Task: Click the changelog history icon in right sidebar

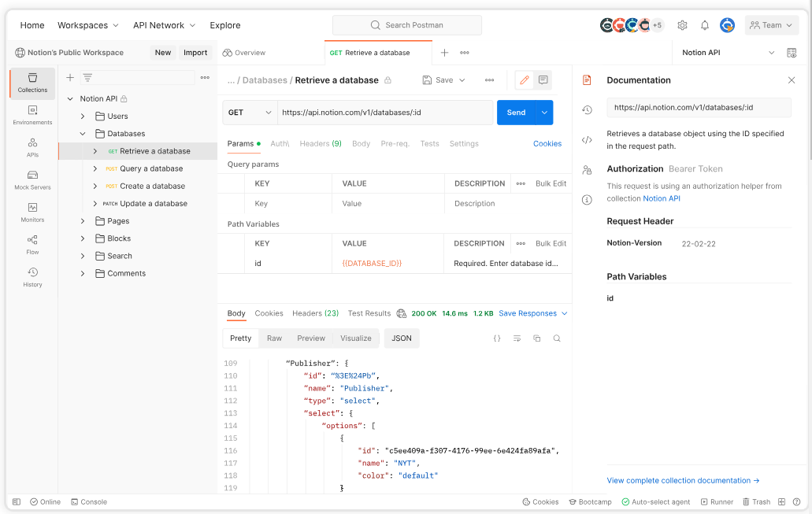Action: [x=587, y=109]
